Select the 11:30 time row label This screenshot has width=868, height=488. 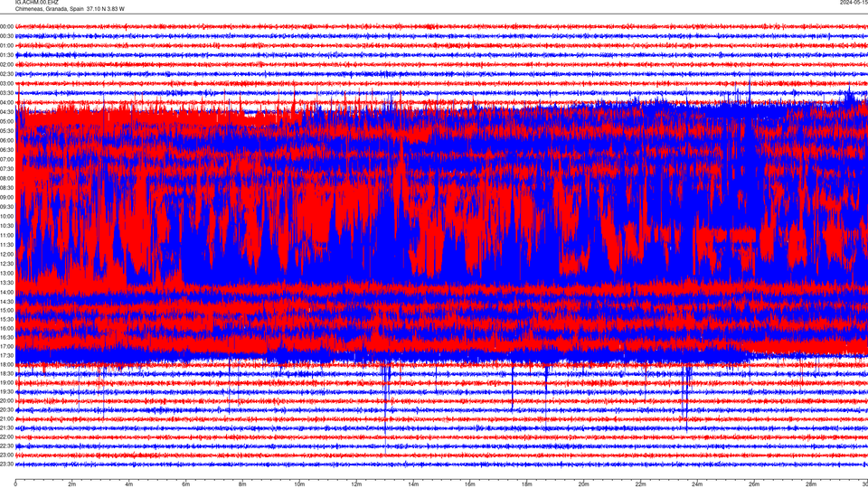pyautogui.click(x=6, y=245)
